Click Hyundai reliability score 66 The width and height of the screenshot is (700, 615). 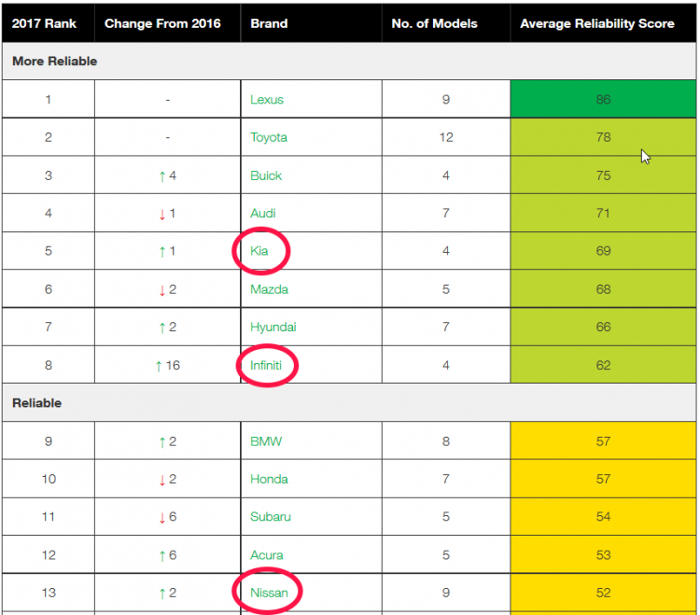(603, 328)
